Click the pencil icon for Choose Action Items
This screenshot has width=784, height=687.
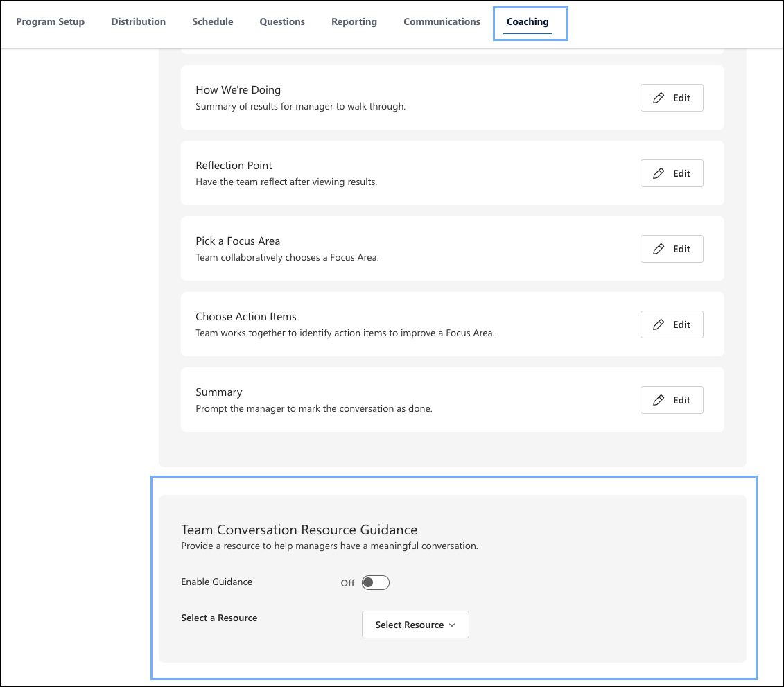660,324
